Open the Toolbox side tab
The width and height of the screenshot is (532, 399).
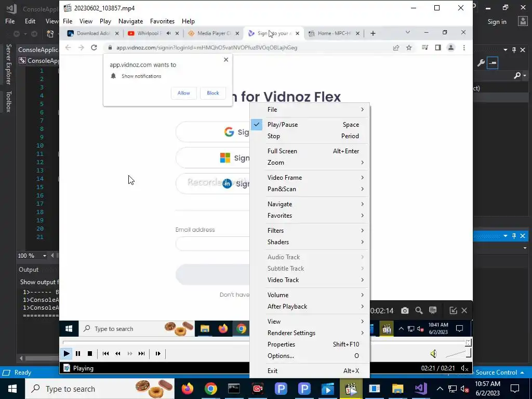pos(8,101)
